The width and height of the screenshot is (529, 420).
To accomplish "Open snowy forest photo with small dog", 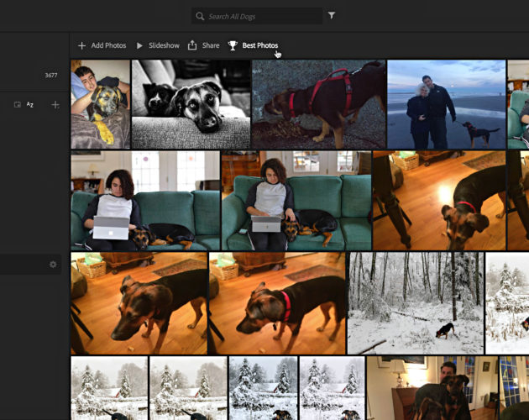I will [x=416, y=303].
